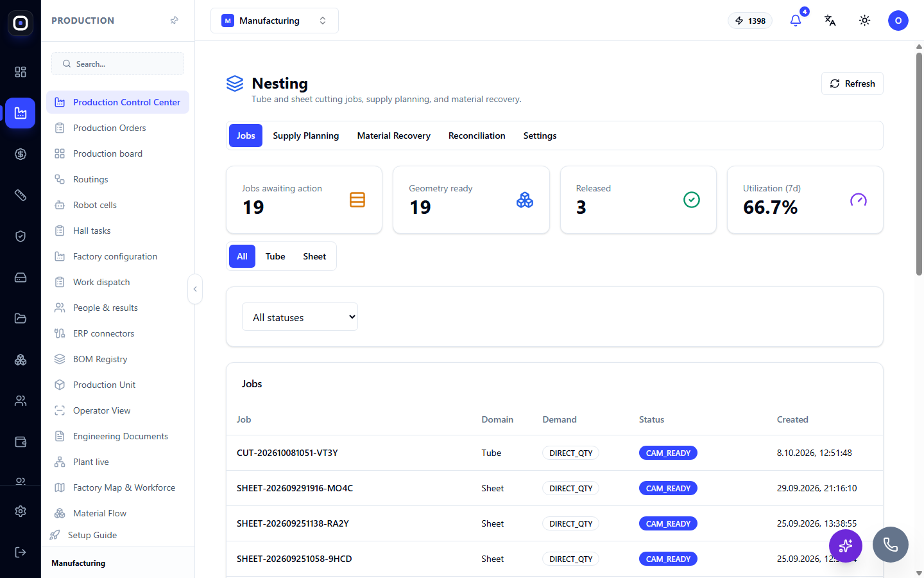This screenshot has height=578, width=924.
Task: Open the language translation icon
Action: [x=830, y=21]
